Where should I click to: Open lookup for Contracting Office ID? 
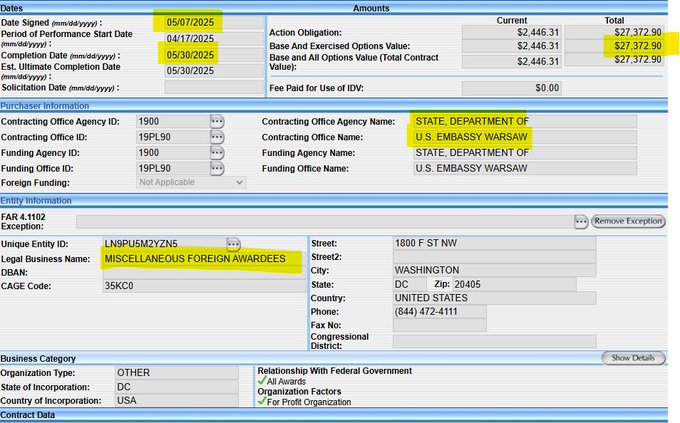tap(217, 137)
